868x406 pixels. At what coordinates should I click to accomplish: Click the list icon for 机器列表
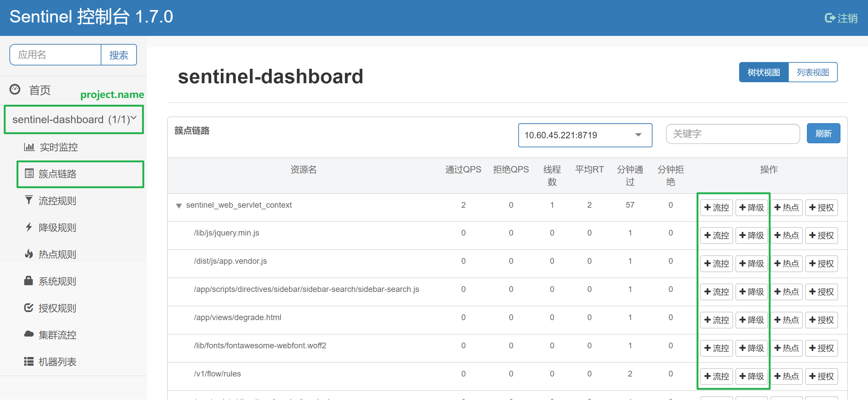coord(29,361)
